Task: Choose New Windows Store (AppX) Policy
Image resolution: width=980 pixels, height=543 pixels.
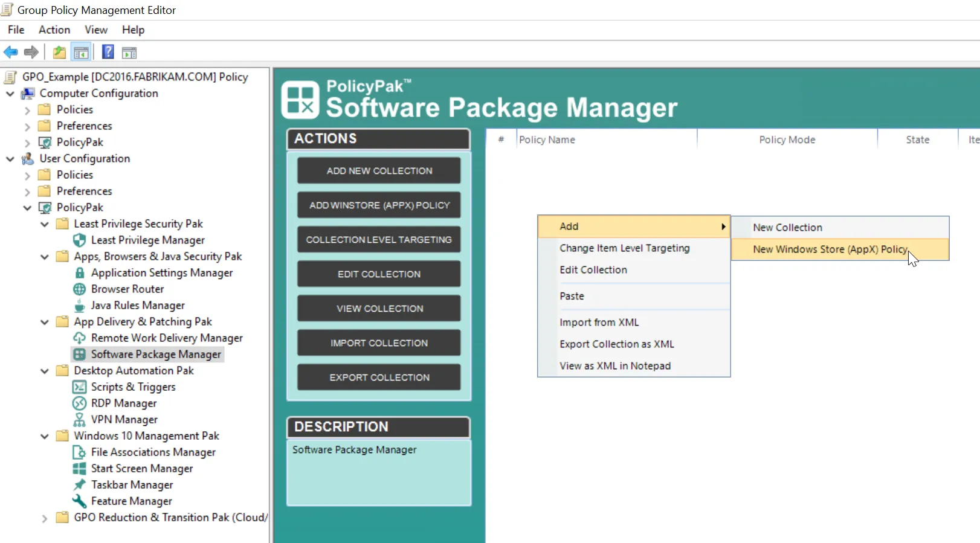Action: pyautogui.click(x=840, y=249)
